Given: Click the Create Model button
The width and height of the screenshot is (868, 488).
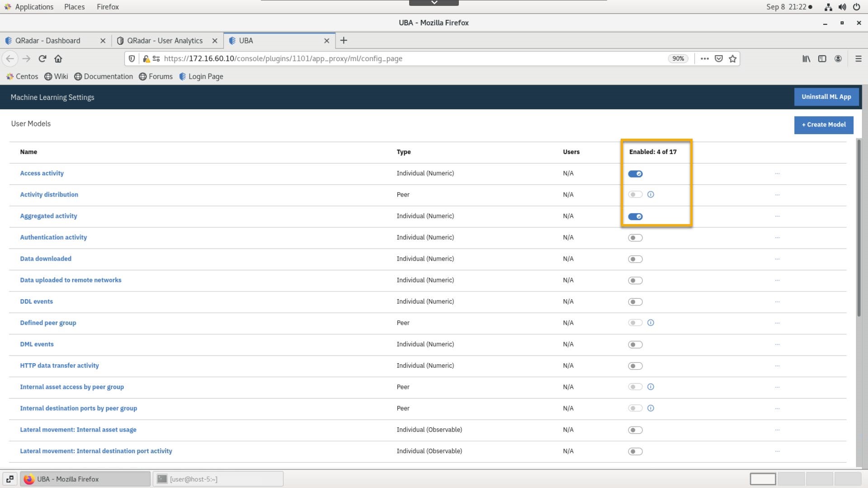Looking at the screenshot, I should [x=823, y=125].
